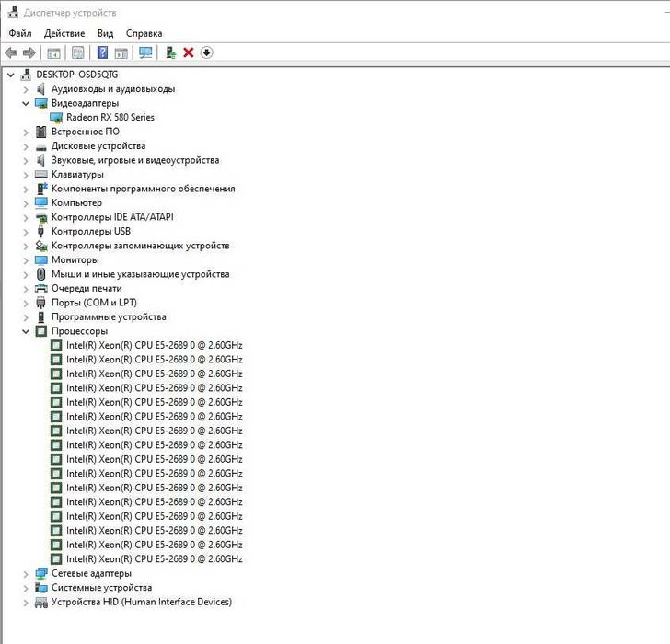Toggle the action pane toolbar icon
The height and width of the screenshot is (644, 670).
(x=121, y=53)
